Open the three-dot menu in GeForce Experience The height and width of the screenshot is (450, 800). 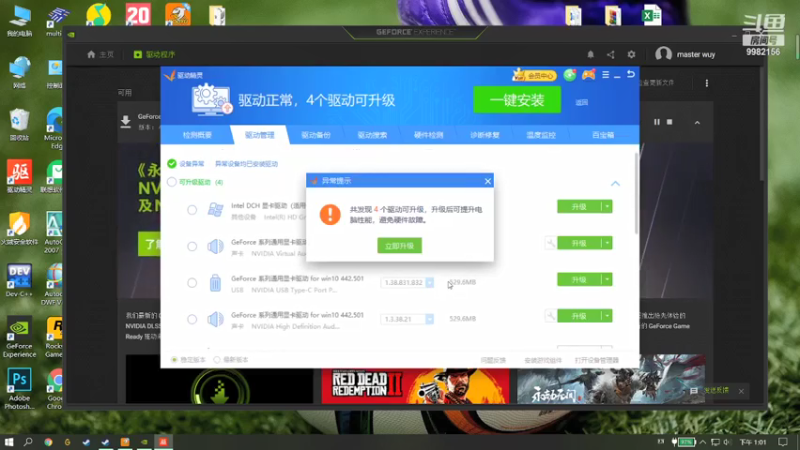707,83
